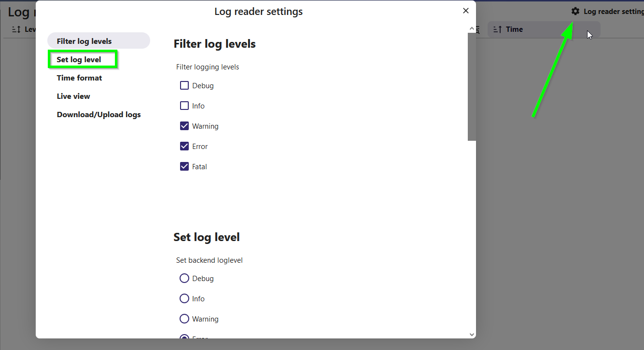
Task: Click the scroll down arrow in dialog
Action: point(472,334)
